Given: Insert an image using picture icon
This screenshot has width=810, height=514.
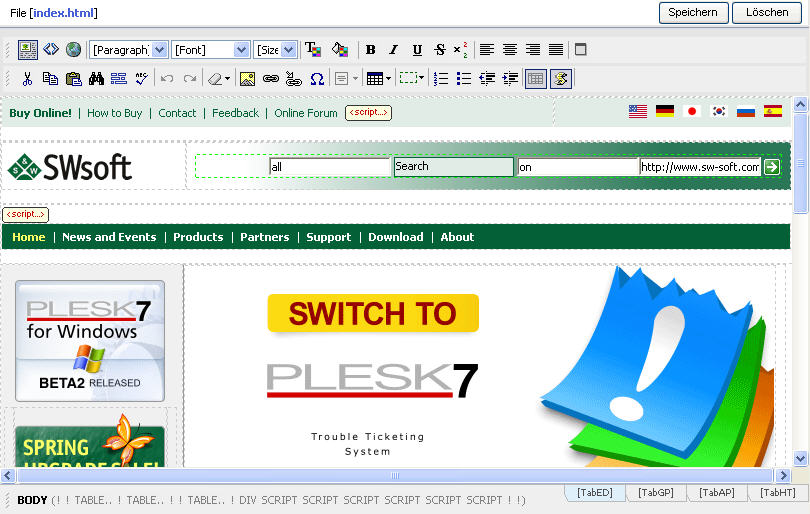Looking at the screenshot, I should pyautogui.click(x=247, y=79).
